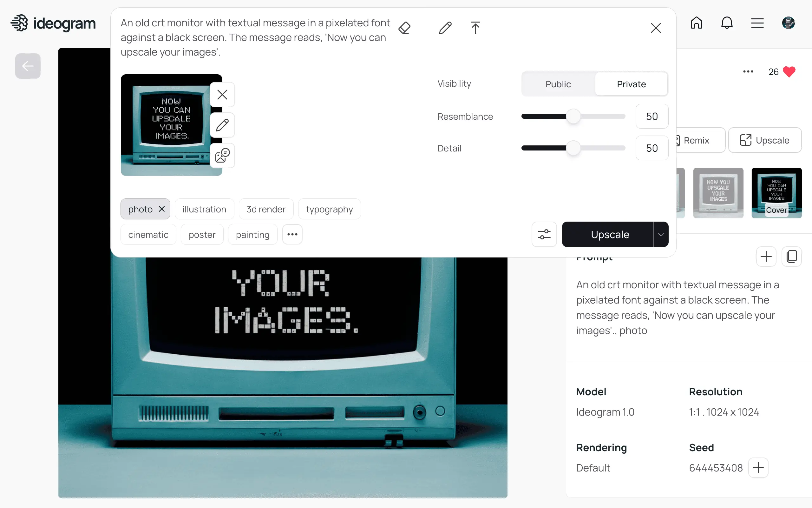Click the plus icon next to seed
812x508 pixels.
(x=758, y=468)
